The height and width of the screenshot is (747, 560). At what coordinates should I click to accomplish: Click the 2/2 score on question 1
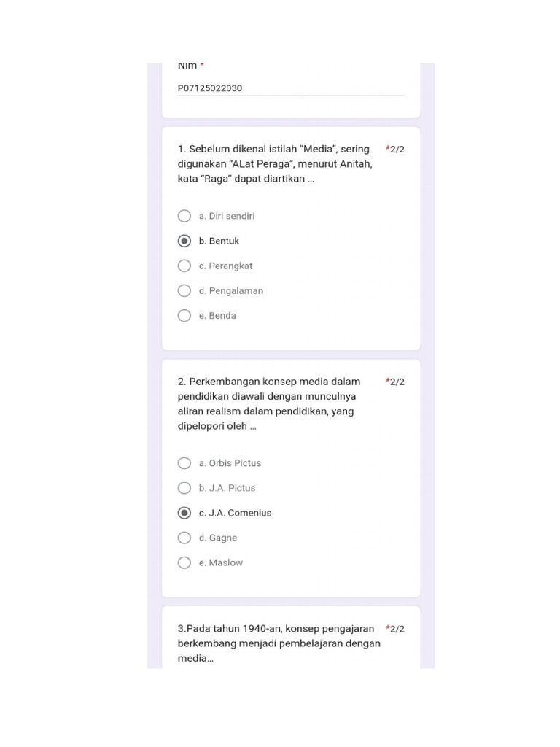(395, 150)
